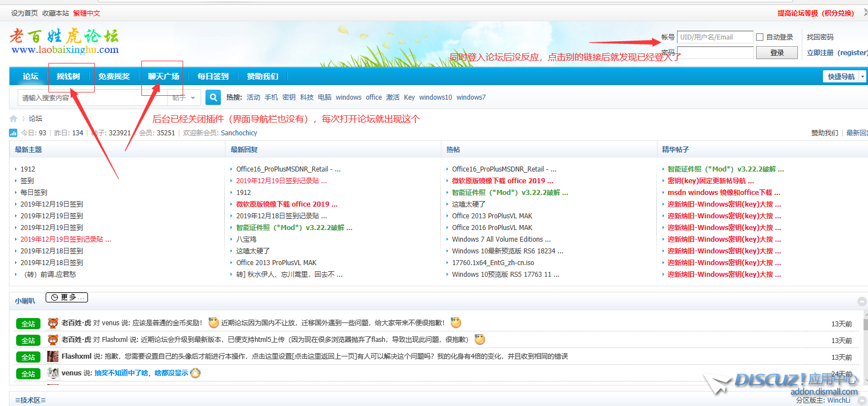Click venus's avatar in the trumpet list
The image size is (868, 406).
(x=53, y=373)
